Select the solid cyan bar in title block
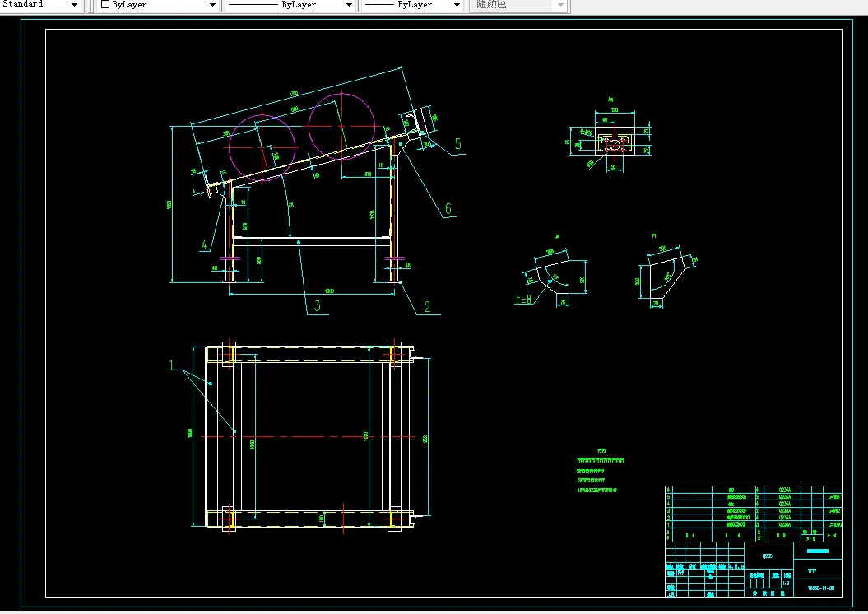Image resolution: width=868 pixels, height=614 pixels. click(x=818, y=551)
